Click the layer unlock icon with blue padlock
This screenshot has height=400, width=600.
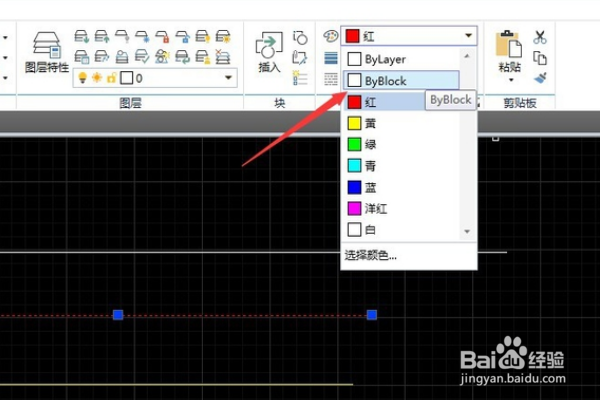[x=183, y=37]
